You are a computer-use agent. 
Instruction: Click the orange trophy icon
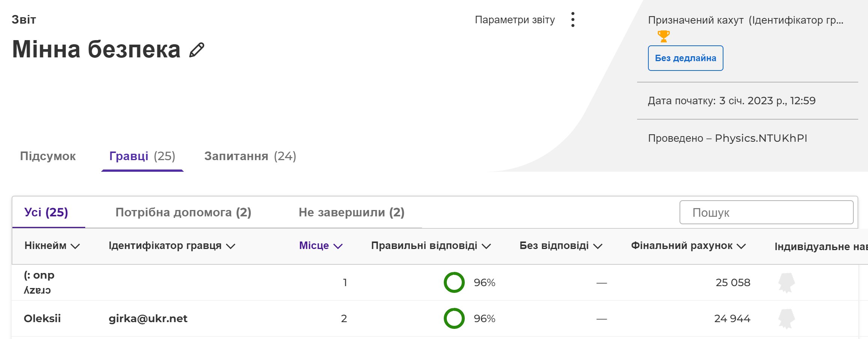click(663, 36)
